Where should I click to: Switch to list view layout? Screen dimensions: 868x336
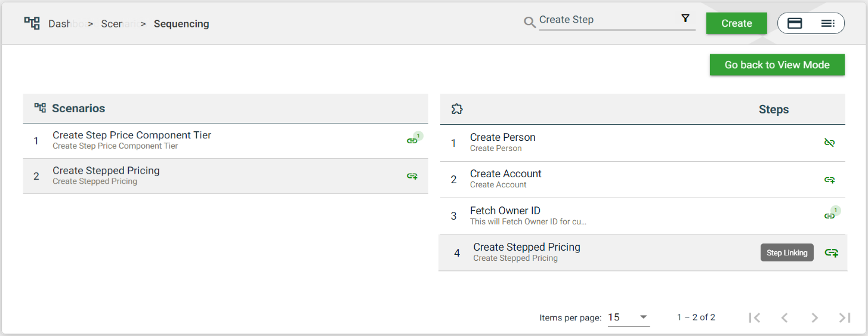(827, 23)
